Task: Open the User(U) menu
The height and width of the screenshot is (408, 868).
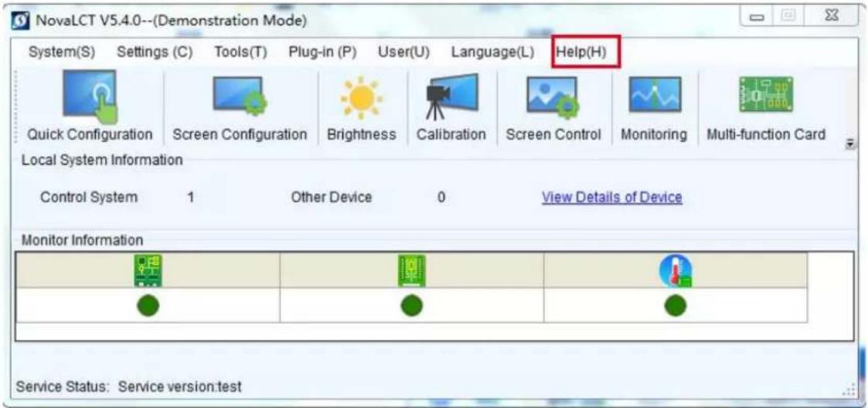Action: coord(404,53)
